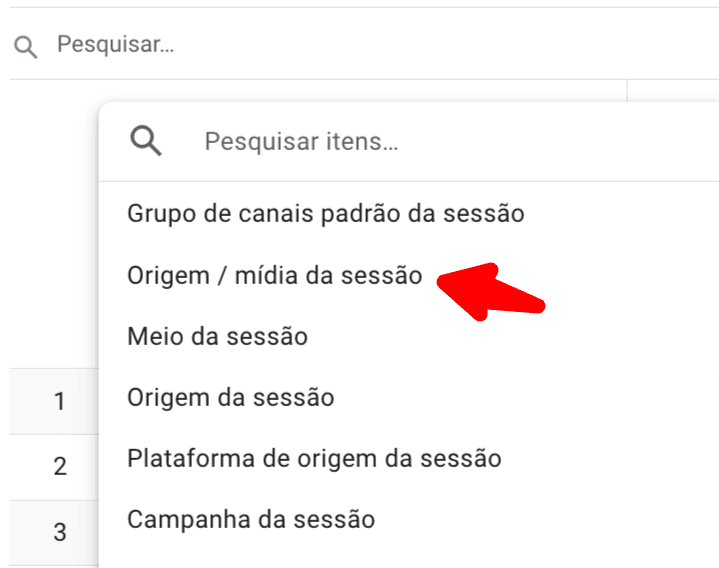Screen dimensions: 719x568
Task: Click row number 2 in table
Action: coord(59,466)
